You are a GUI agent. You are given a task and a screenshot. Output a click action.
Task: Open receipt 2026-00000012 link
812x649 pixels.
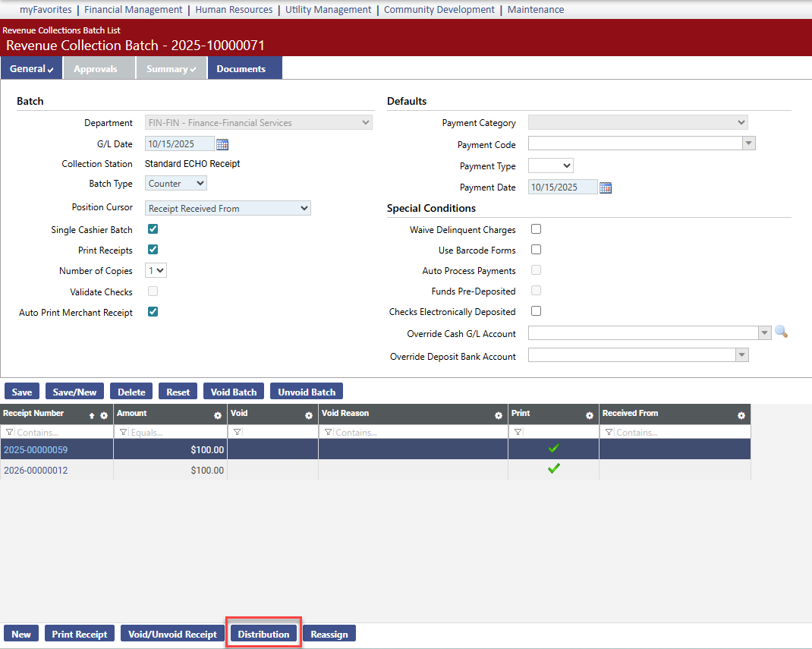[36, 470]
